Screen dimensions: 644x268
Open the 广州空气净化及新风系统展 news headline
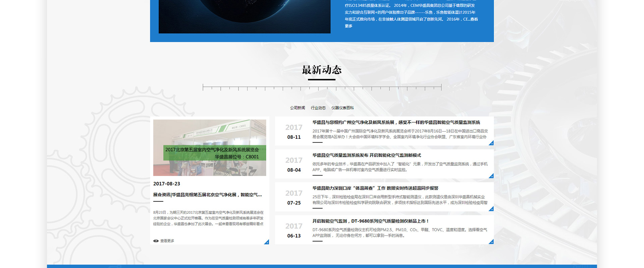click(396, 123)
